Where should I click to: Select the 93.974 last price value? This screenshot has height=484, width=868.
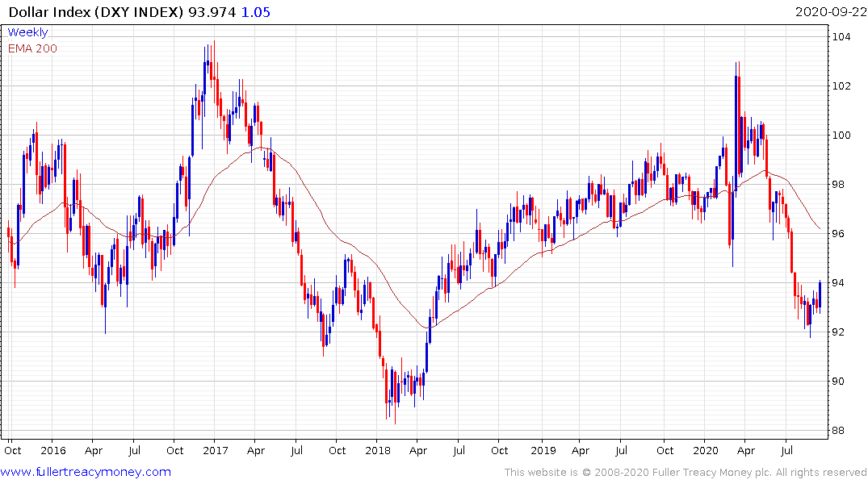[212, 12]
